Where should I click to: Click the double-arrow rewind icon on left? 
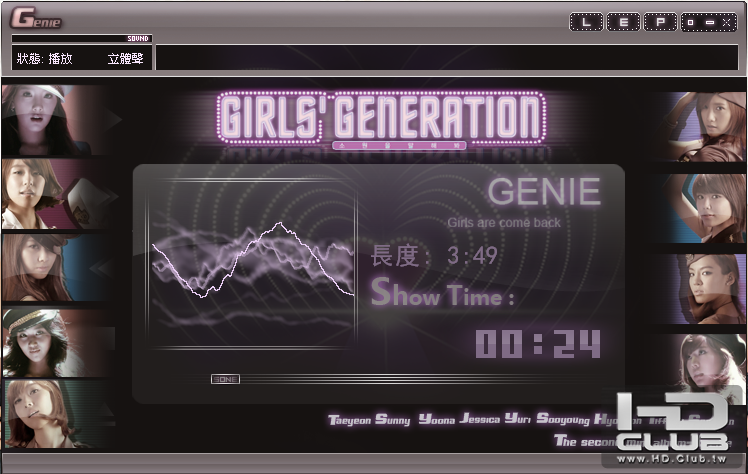coord(99,268)
